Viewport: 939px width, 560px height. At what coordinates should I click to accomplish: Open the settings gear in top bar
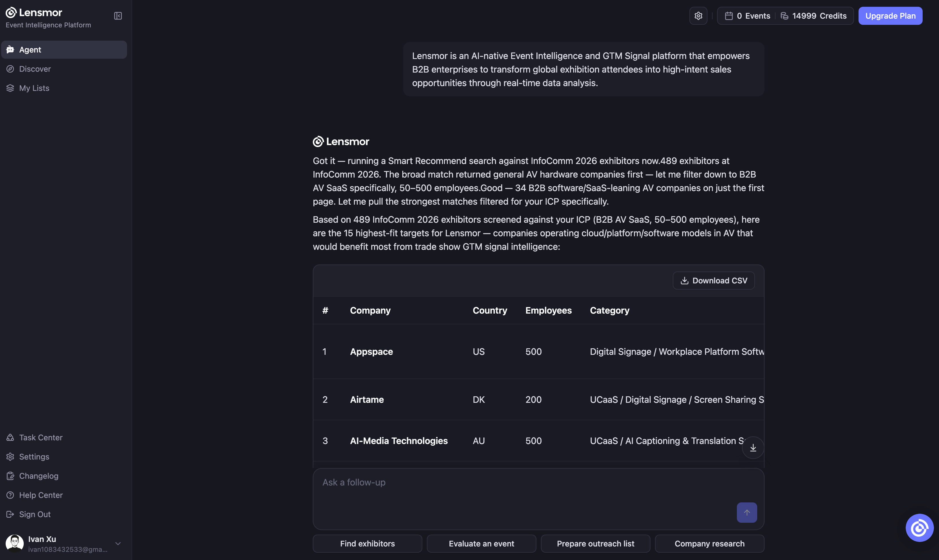tap(698, 16)
